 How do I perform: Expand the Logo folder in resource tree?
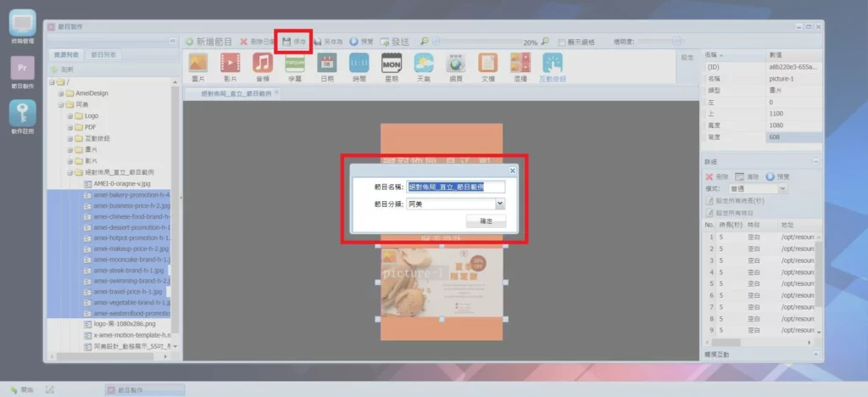click(x=70, y=115)
